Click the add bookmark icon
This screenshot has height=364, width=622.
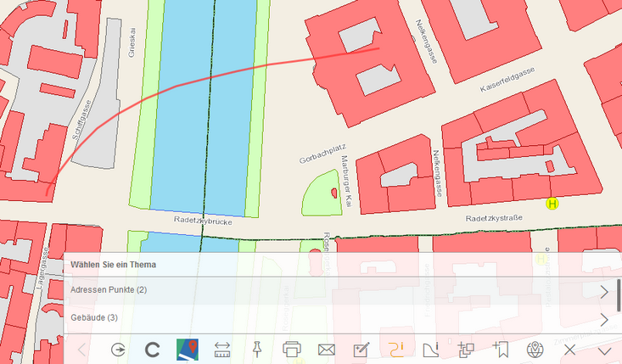501,350
